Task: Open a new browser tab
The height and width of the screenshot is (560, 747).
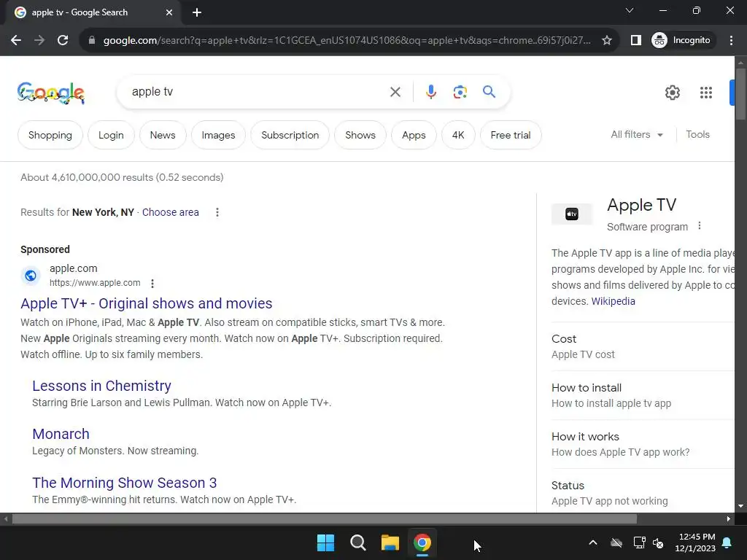Action: [197, 12]
